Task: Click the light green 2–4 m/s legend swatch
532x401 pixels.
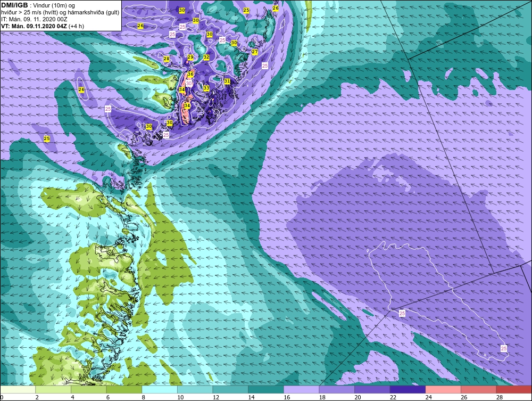Action: click(x=53, y=389)
